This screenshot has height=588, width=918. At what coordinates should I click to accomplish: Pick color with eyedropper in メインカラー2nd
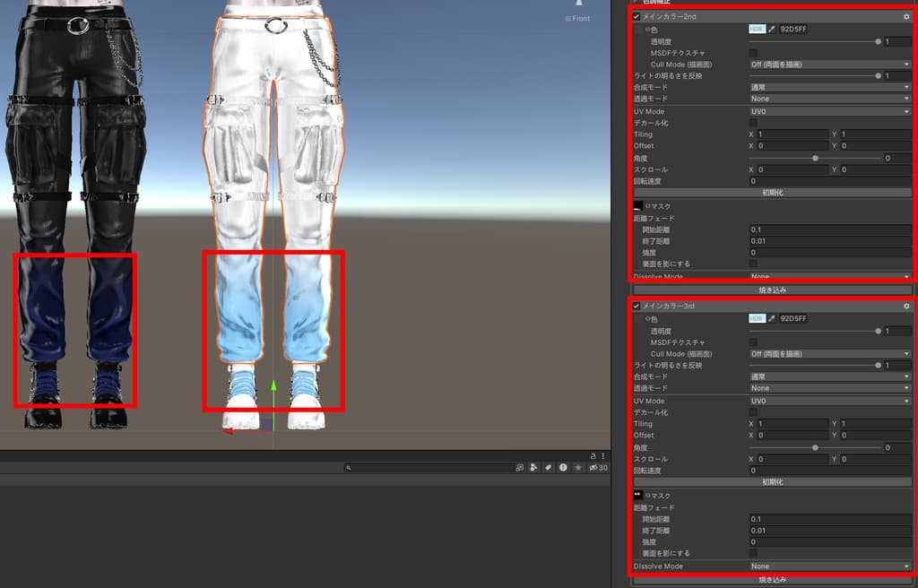[x=772, y=29]
